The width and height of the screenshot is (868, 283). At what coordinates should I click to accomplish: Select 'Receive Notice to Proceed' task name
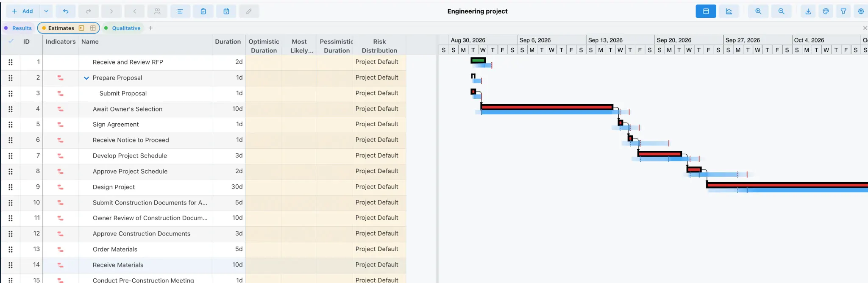(x=131, y=140)
